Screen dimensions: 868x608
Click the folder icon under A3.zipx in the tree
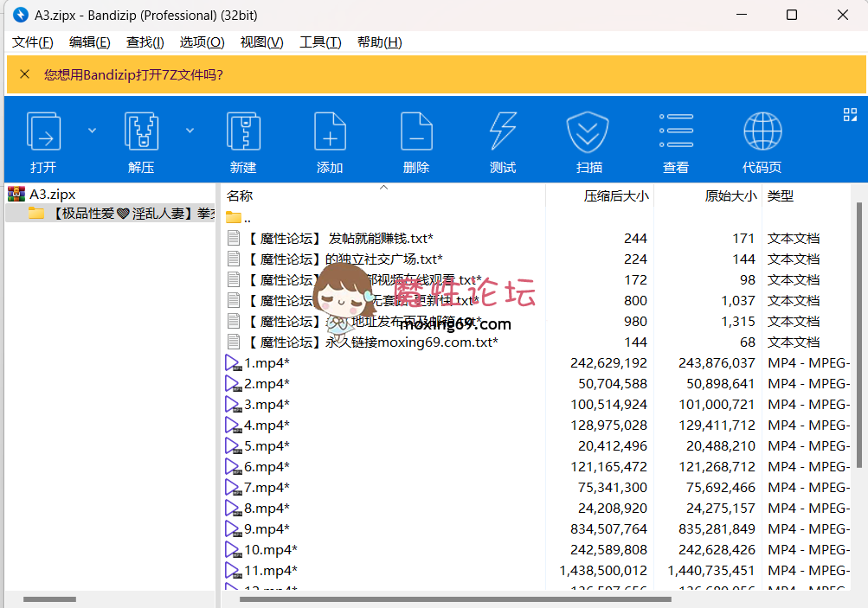[x=36, y=213]
